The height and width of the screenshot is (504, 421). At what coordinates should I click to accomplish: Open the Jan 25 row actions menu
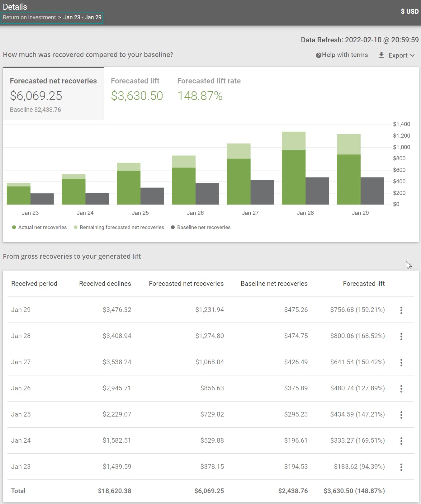401,415
